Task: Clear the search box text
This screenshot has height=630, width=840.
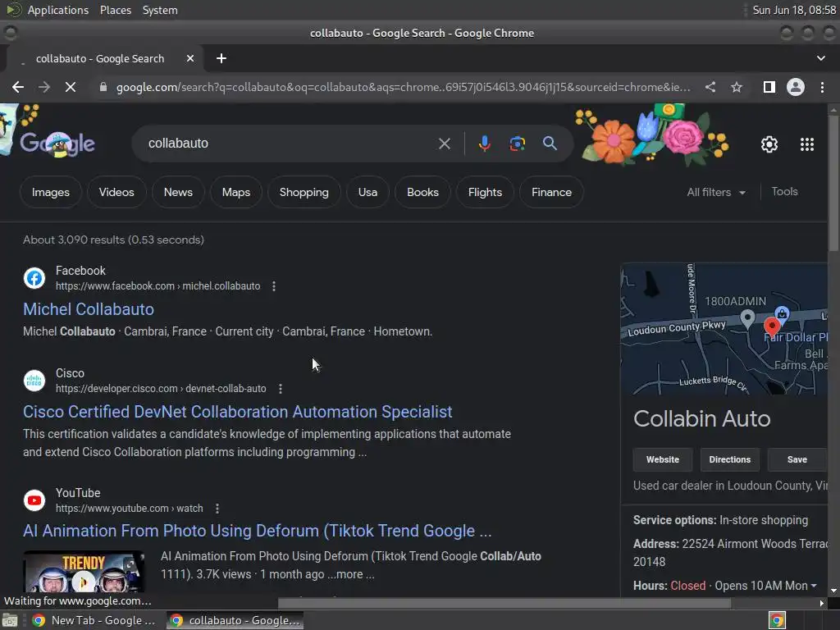Action: coord(444,144)
